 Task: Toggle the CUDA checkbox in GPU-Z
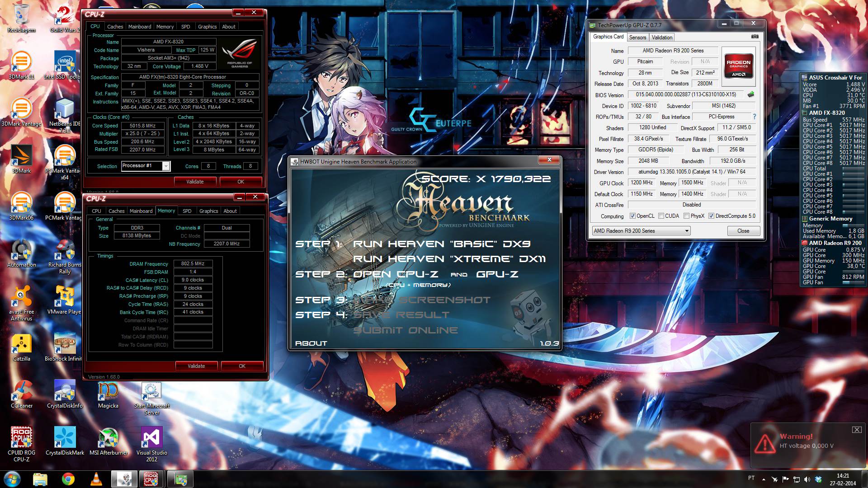tap(661, 216)
